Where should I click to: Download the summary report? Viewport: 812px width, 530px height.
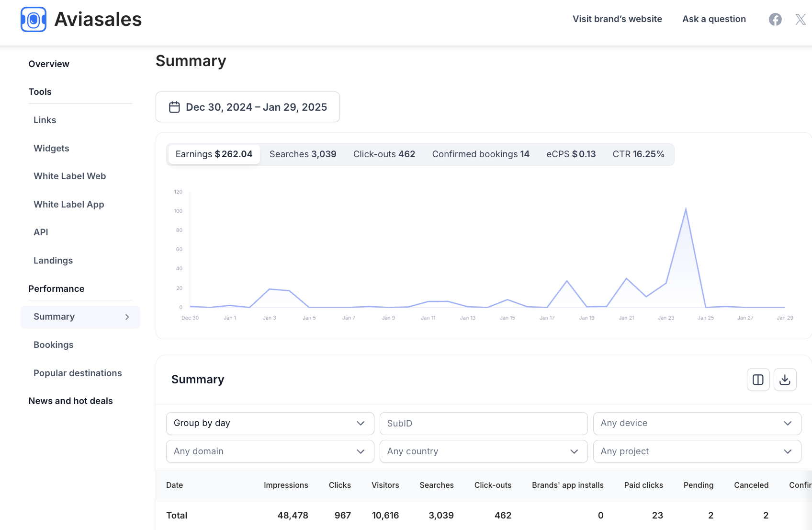pos(785,380)
